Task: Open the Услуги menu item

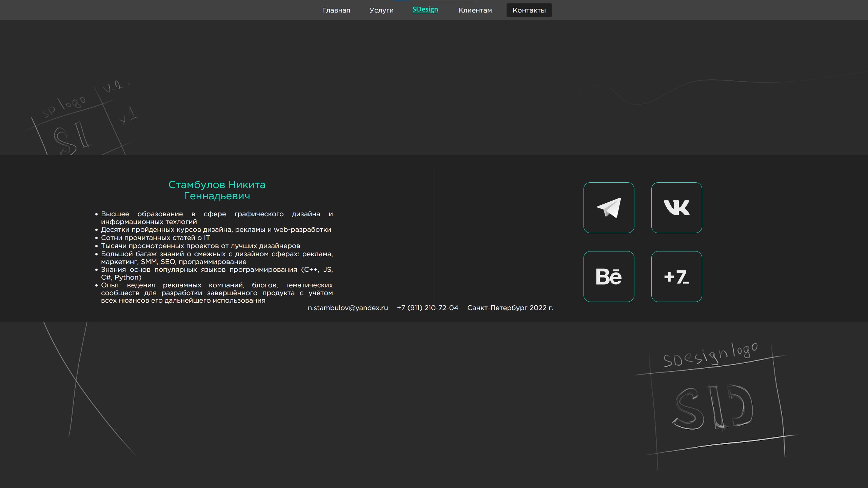Action: click(381, 10)
